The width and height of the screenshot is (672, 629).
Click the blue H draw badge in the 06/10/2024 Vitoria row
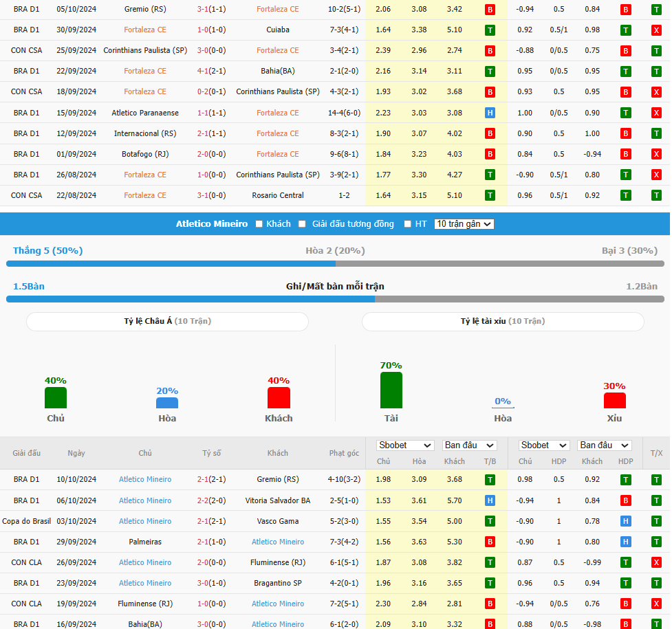coord(490,500)
